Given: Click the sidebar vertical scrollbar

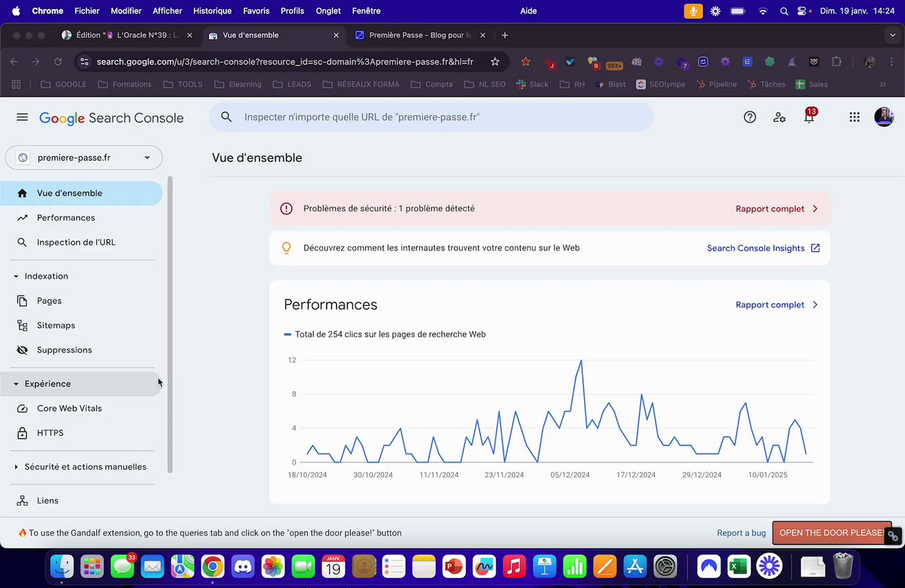Looking at the screenshot, I should 170,325.
